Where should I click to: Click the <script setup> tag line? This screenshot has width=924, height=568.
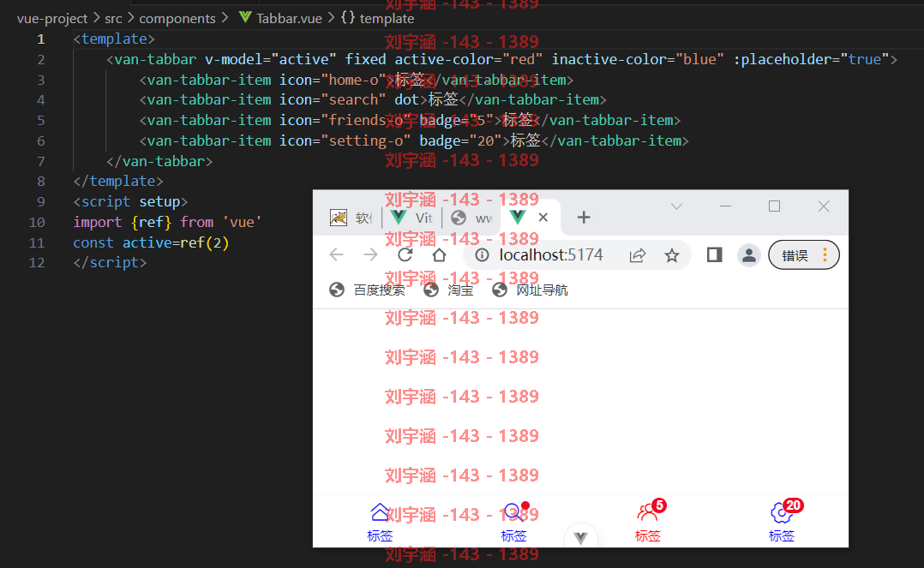pyautogui.click(x=131, y=201)
